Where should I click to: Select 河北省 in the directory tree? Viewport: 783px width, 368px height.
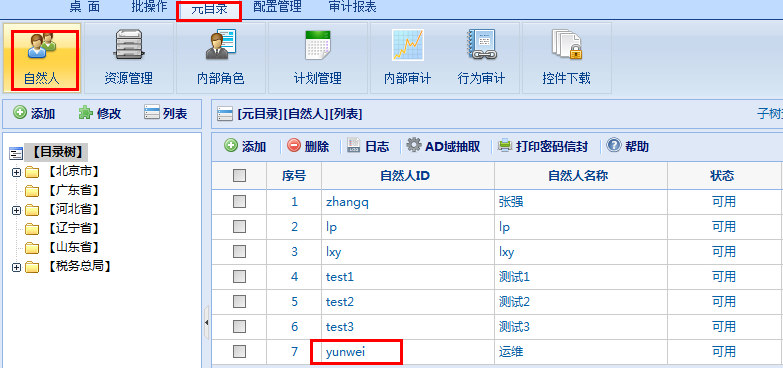coord(73,210)
